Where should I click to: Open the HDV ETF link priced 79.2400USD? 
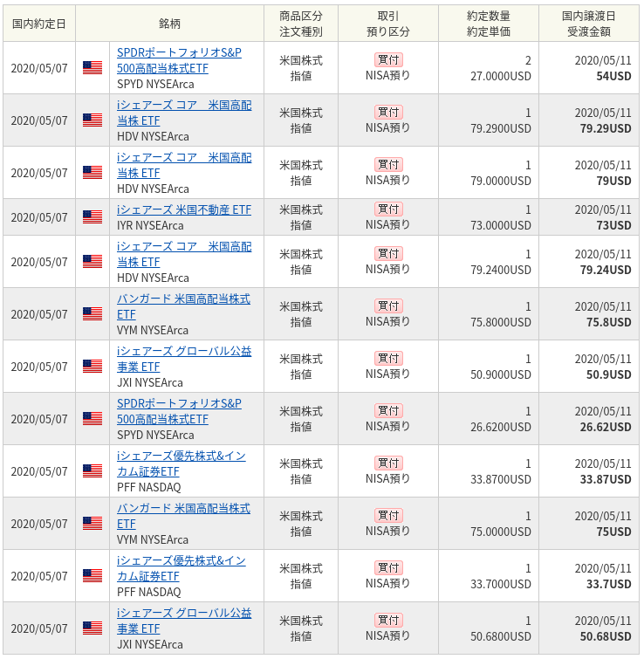coord(184,254)
